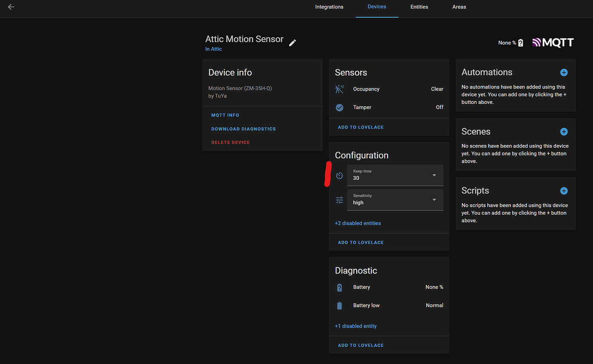Click the sliders icon beside Sensitivity
The image size is (593, 364).
click(339, 200)
